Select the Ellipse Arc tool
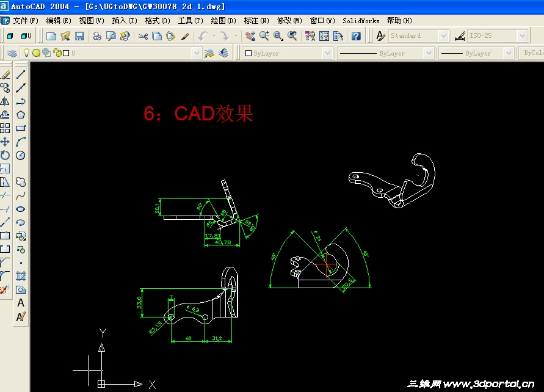Screen dimensions: 544x392 point(21,222)
